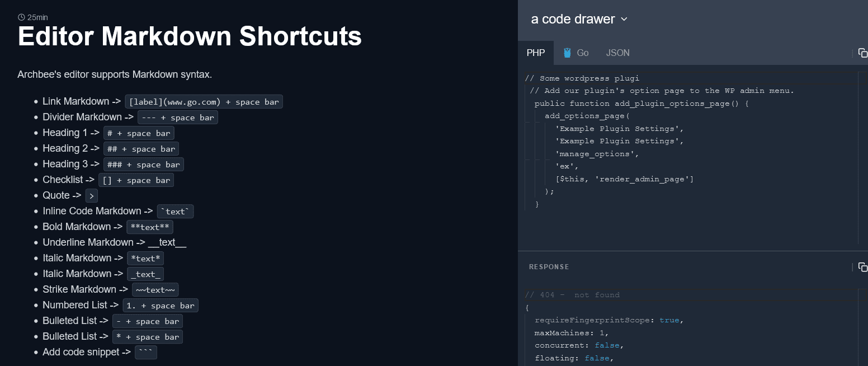Copy the Response code block
Viewport: 868px width, 366px height.
[x=863, y=267]
